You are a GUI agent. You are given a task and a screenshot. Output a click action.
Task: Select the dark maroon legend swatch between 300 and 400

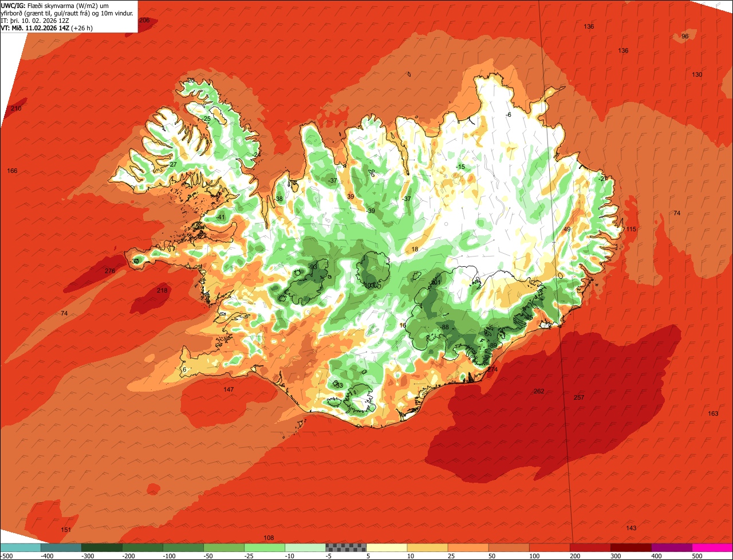click(x=630, y=547)
